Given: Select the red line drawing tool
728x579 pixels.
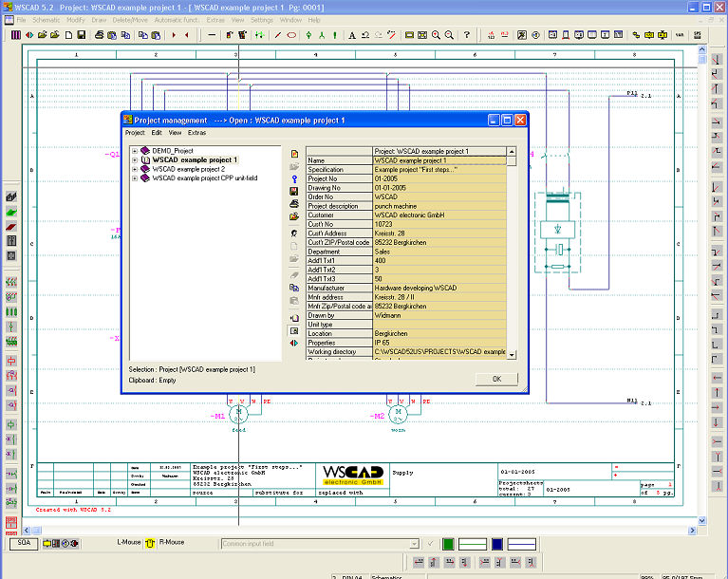Looking at the screenshot, I should pyautogui.click(x=278, y=35).
